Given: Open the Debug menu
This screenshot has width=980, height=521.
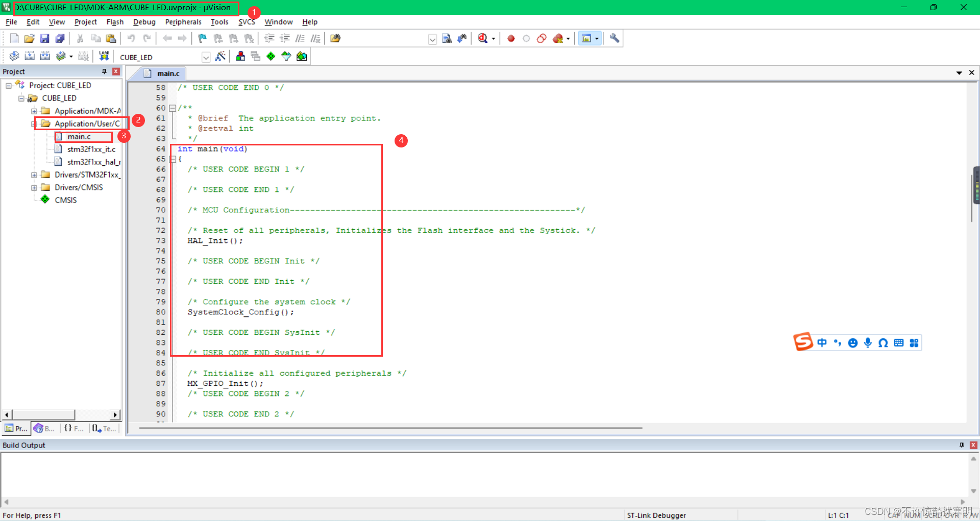Looking at the screenshot, I should click(x=144, y=22).
